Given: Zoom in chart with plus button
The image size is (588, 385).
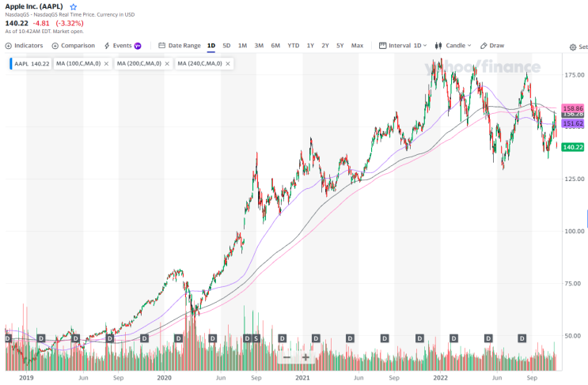Looking at the screenshot, I should coord(305,357).
